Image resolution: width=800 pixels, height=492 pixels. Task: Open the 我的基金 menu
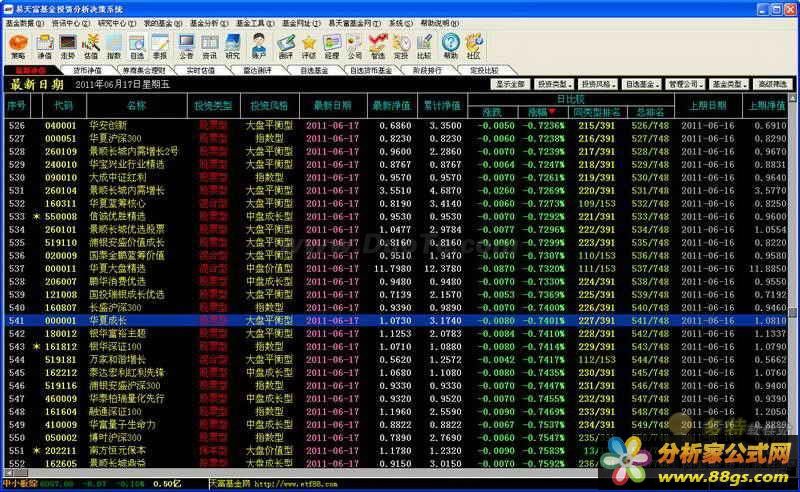pyautogui.click(x=163, y=23)
